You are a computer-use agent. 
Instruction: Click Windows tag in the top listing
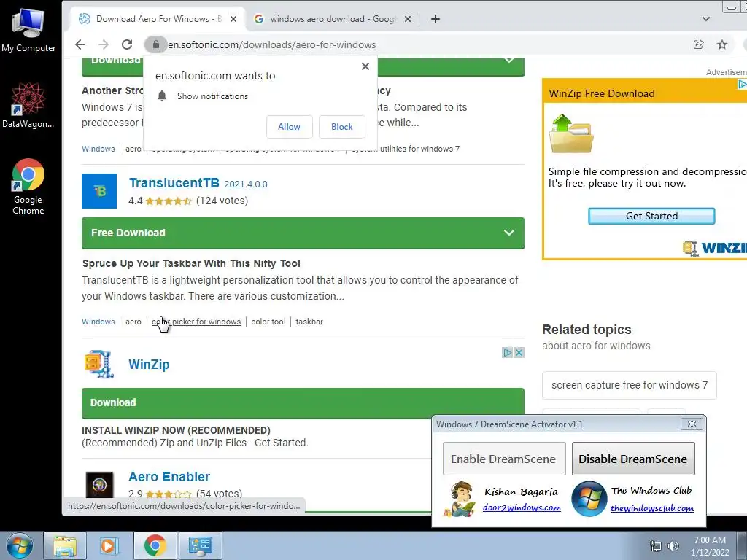coord(98,149)
